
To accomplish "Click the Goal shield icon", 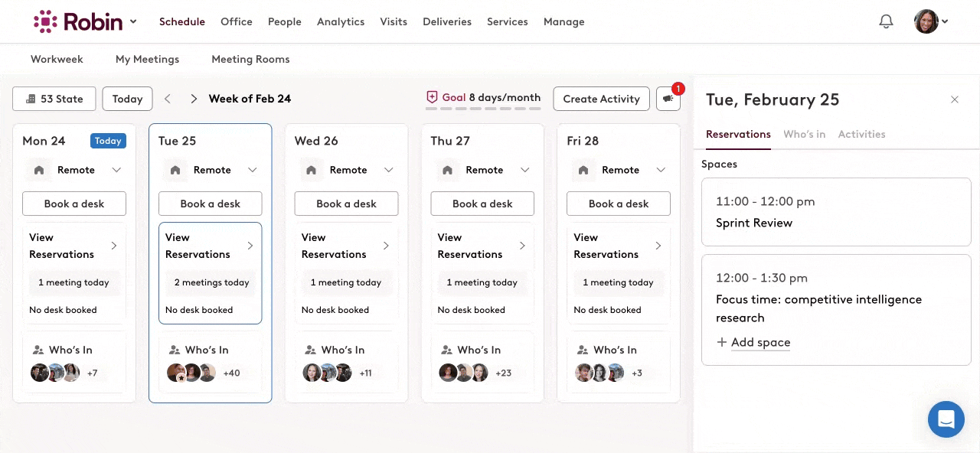I will [432, 97].
